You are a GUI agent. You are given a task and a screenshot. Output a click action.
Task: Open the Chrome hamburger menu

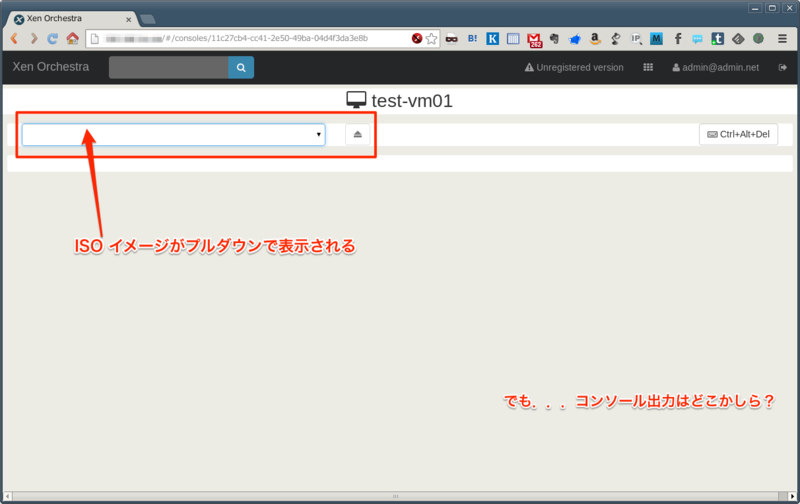click(782, 38)
